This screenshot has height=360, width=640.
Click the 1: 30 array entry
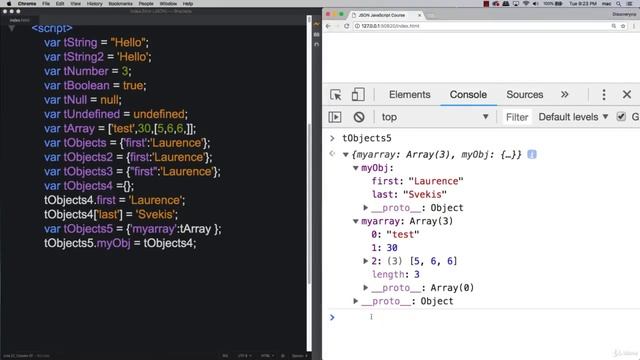tap(384, 248)
